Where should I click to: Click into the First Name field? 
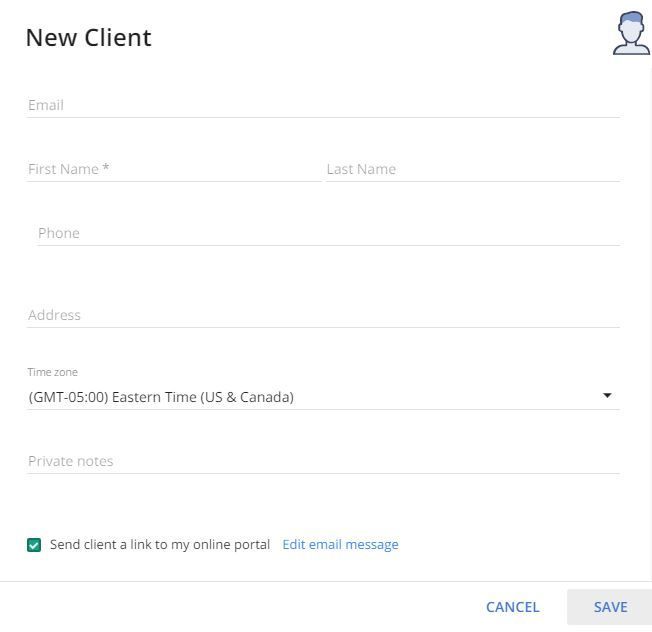click(174, 169)
